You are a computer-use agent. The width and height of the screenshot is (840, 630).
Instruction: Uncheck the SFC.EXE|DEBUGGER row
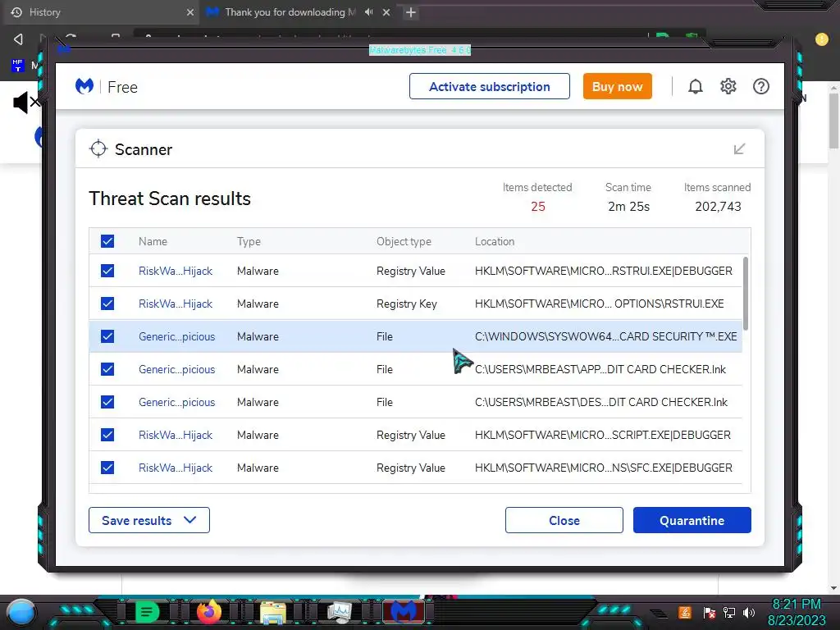click(107, 467)
